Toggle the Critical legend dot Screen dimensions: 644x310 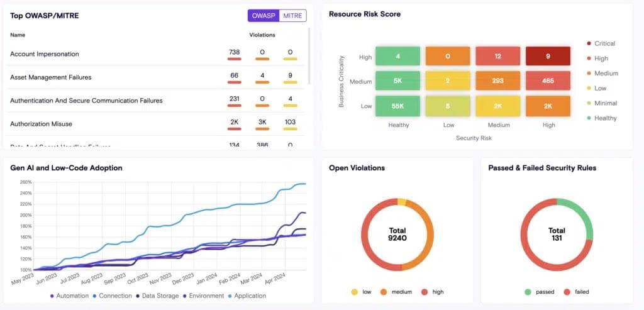pyautogui.click(x=588, y=43)
